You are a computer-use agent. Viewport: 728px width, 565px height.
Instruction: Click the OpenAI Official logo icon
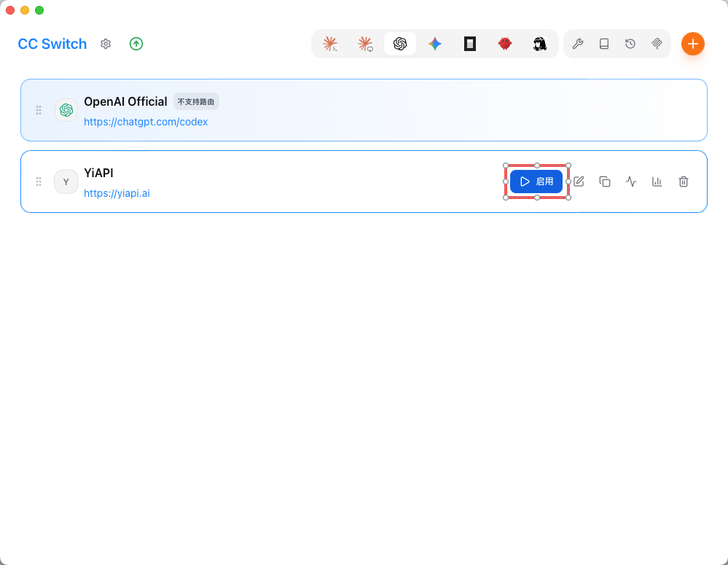[x=66, y=110]
